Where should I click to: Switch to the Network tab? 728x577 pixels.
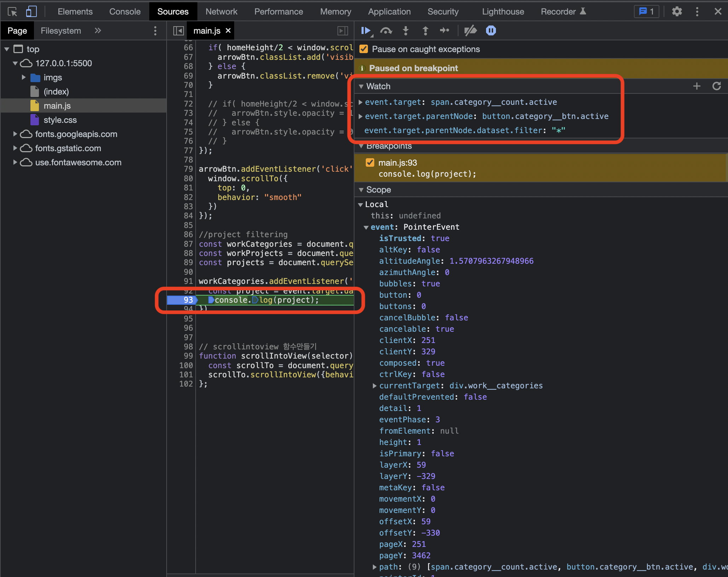(221, 11)
